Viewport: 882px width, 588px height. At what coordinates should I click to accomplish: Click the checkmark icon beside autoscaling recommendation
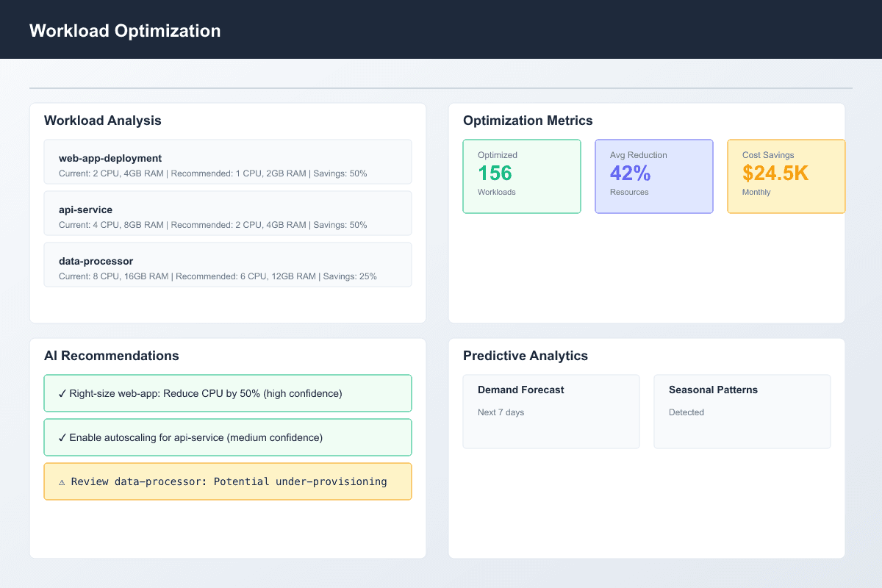click(x=61, y=437)
